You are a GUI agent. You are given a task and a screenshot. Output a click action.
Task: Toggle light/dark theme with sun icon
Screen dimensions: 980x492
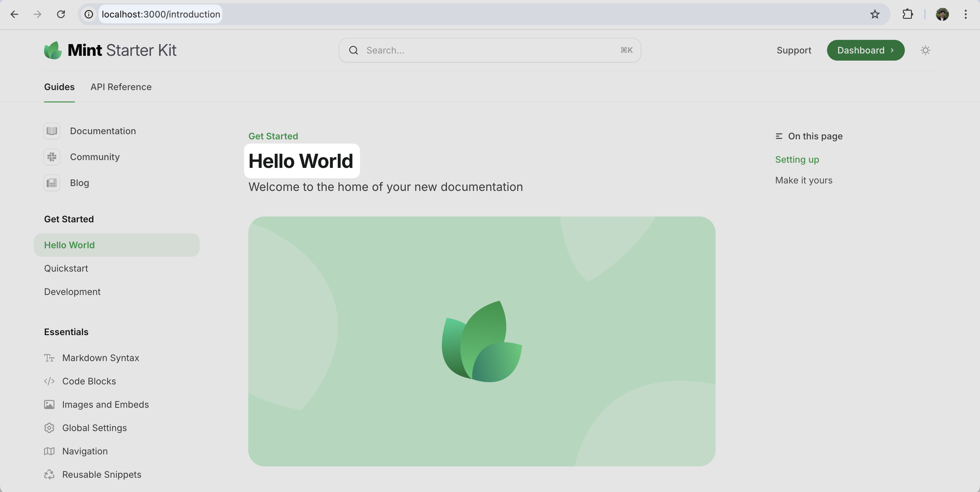pyautogui.click(x=926, y=50)
